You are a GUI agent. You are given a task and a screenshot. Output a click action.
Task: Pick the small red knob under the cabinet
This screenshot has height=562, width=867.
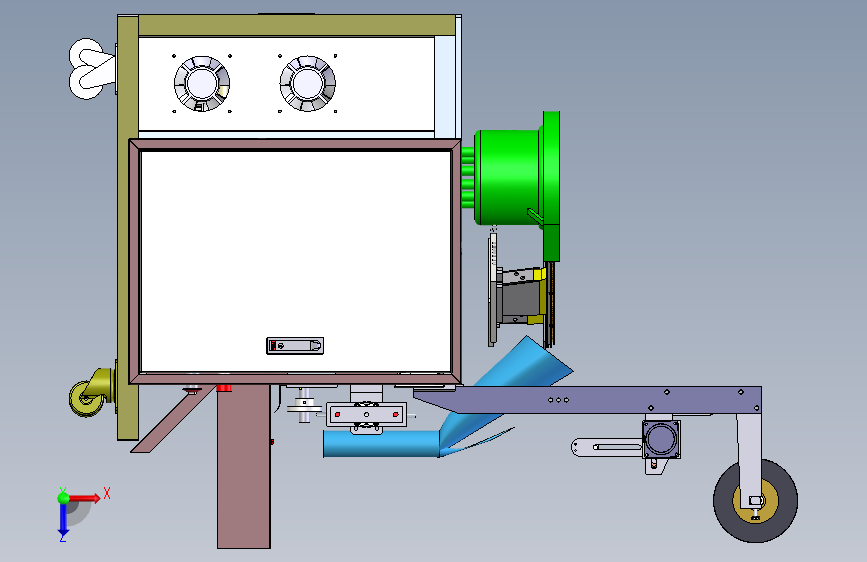[224, 388]
